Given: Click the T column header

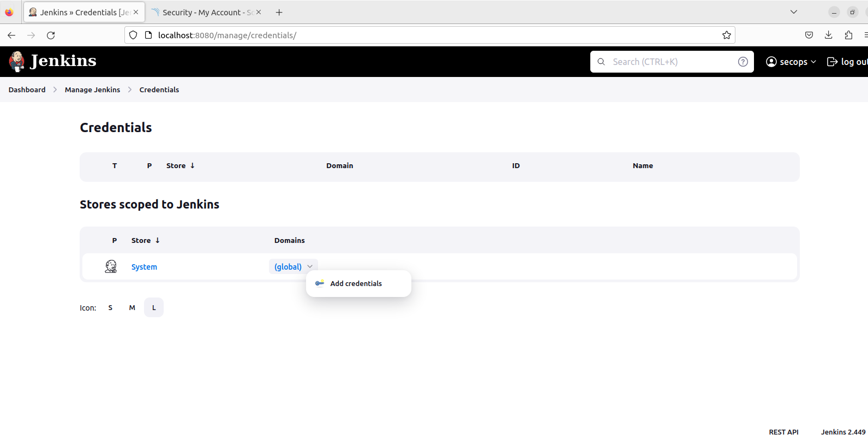Looking at the screenshot, I should 115,165.
